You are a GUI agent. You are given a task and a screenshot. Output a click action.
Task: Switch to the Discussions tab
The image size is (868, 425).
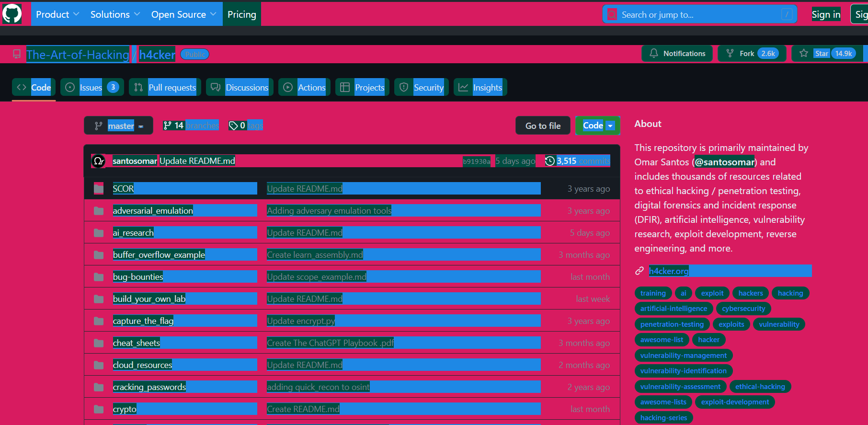coord(240,87)
